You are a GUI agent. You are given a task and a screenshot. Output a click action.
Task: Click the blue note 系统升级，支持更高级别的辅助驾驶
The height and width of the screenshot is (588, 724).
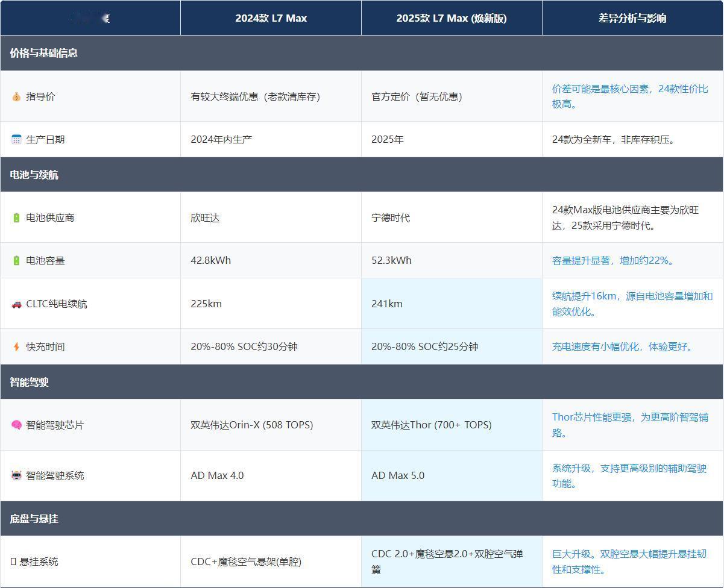(x=629, y=475)
